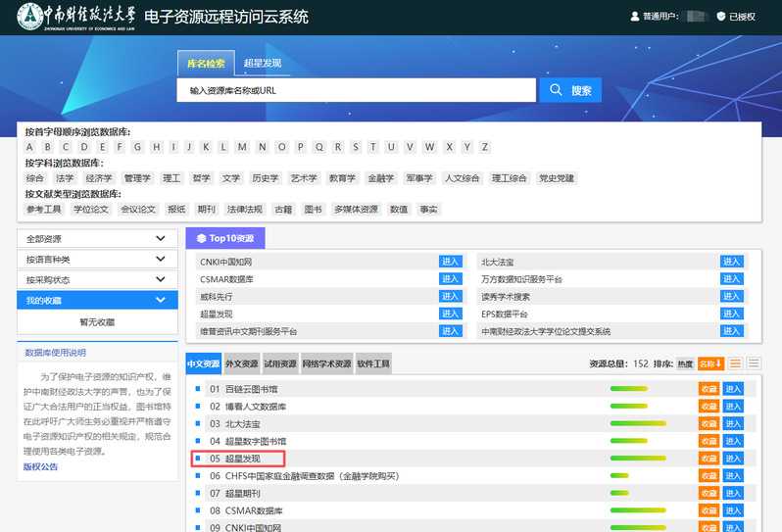Click the user profile icon

pos(635,17)
